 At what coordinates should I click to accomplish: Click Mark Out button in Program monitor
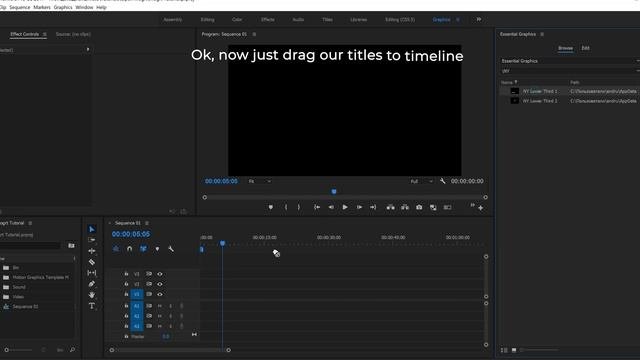point(299,207)
